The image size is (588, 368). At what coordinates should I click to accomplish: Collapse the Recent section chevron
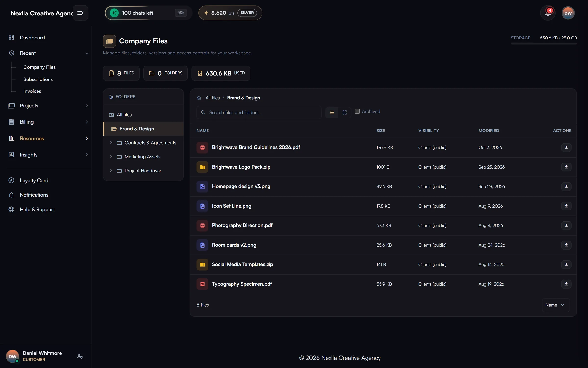(87, 53)
